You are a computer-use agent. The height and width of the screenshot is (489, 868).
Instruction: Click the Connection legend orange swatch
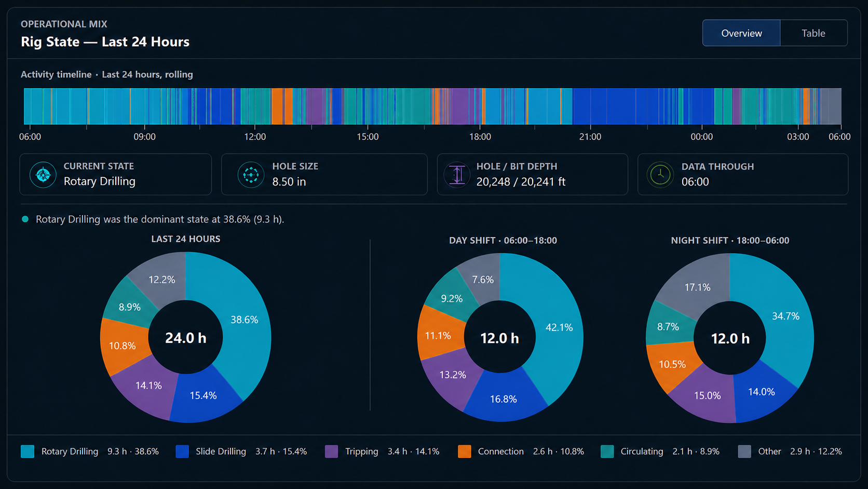pyautogui.click(x=465, y=451)
